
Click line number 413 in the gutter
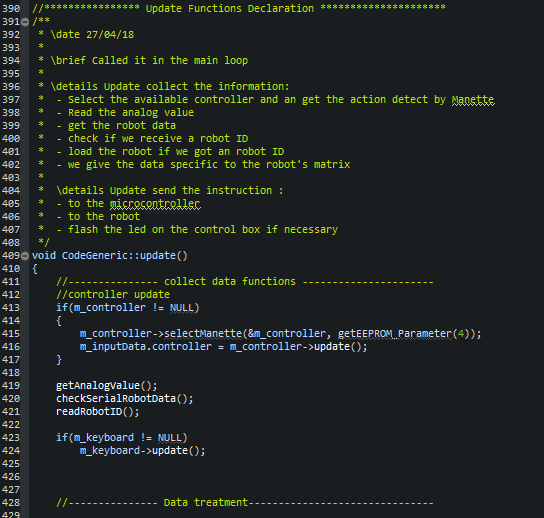[x=10, y=308]
